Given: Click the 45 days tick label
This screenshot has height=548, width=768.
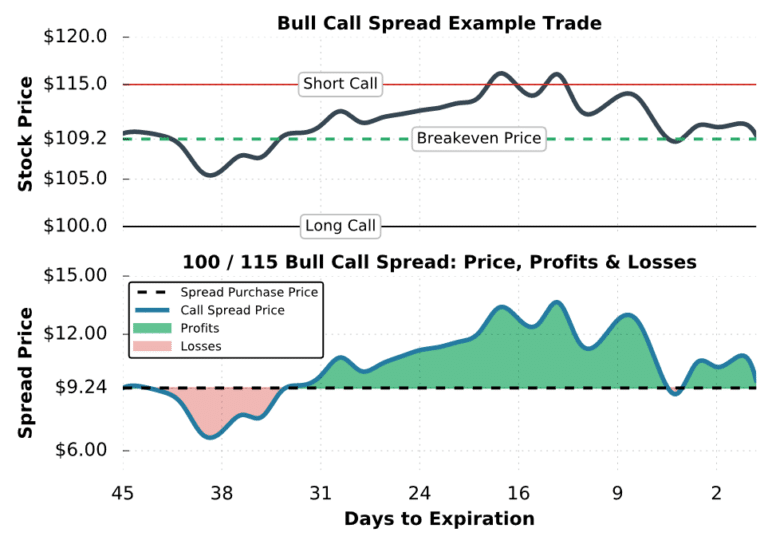Looking at the screenshot, I should coord(124,493).
